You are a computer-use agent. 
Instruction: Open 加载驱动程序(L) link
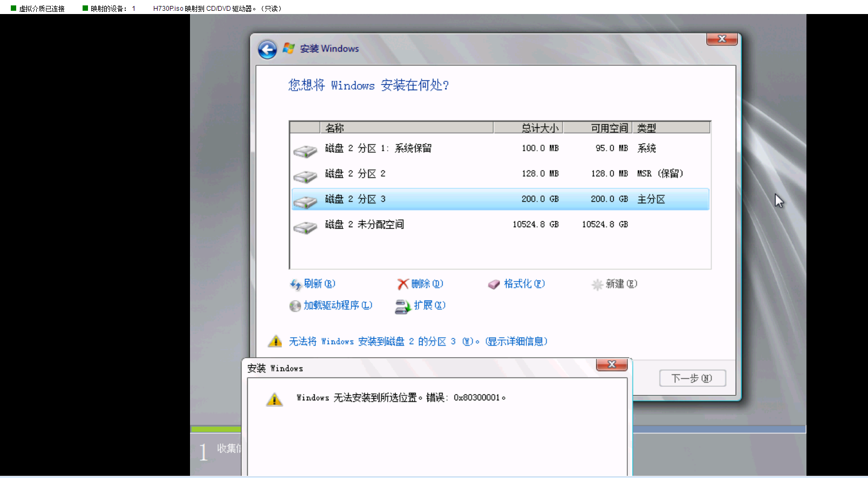click(x=338, y=305)
